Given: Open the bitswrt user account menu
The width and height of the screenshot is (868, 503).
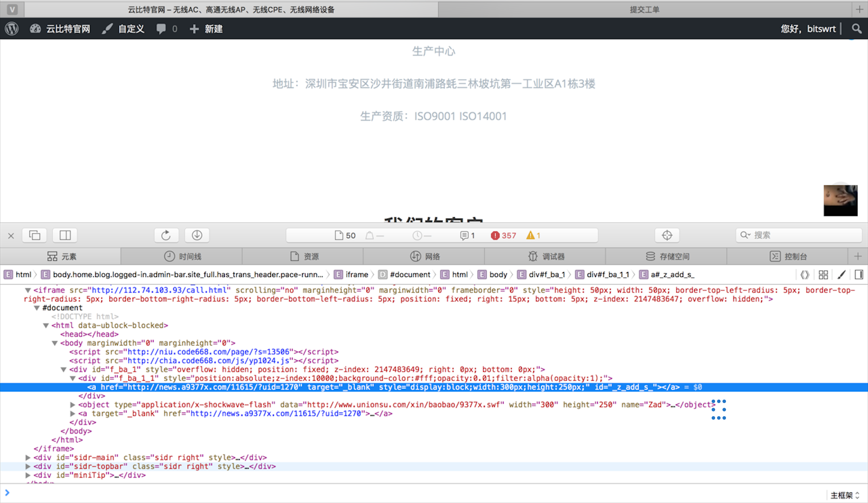Looking at the screenshot, I should pos(808,28).
